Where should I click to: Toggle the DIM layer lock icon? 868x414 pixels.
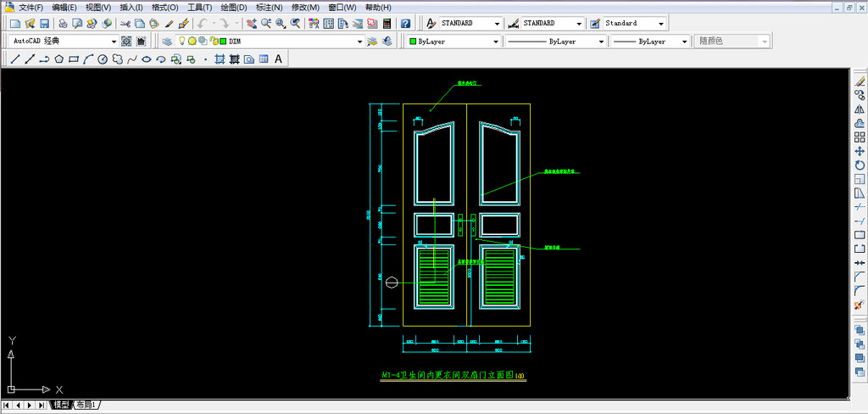[213, 41]
